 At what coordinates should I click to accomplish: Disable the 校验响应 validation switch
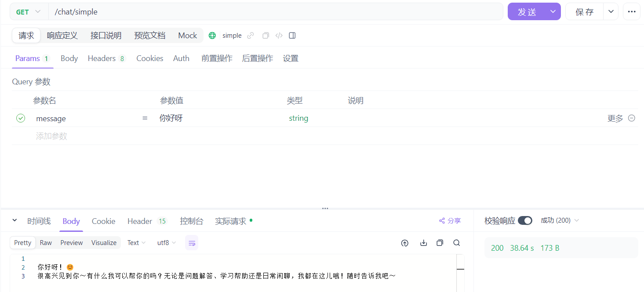tap(525, 220)
